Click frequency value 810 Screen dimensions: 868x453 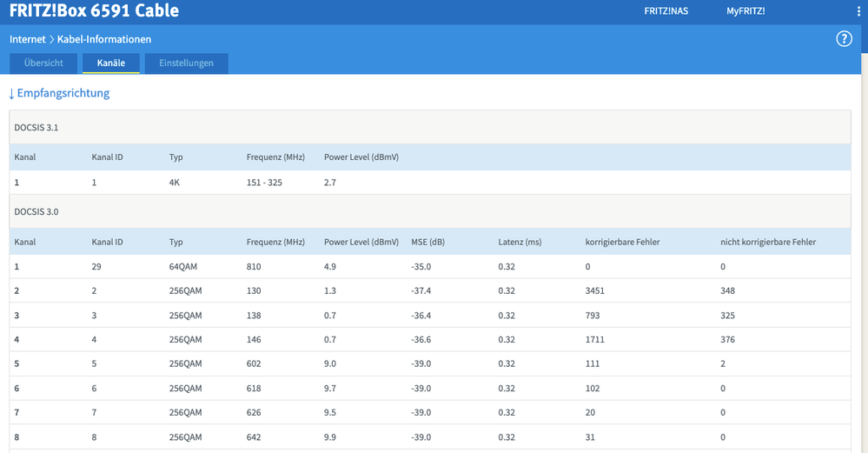click(254, 266)
